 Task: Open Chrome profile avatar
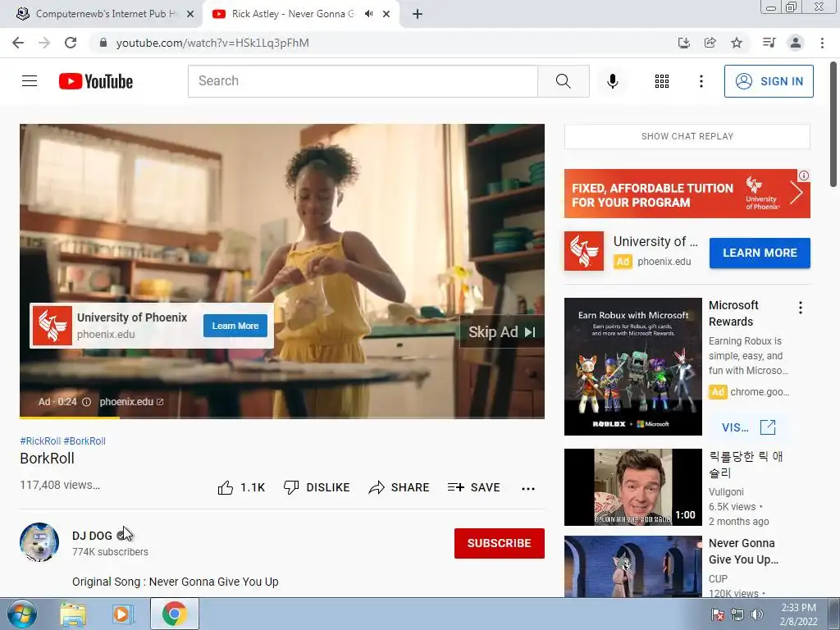tap(796, 43)
